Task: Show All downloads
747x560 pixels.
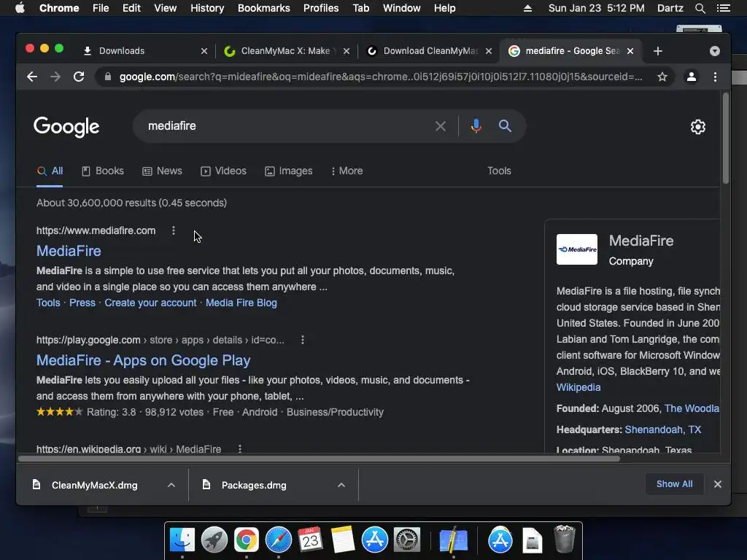Action: click(x=674, y=484)
